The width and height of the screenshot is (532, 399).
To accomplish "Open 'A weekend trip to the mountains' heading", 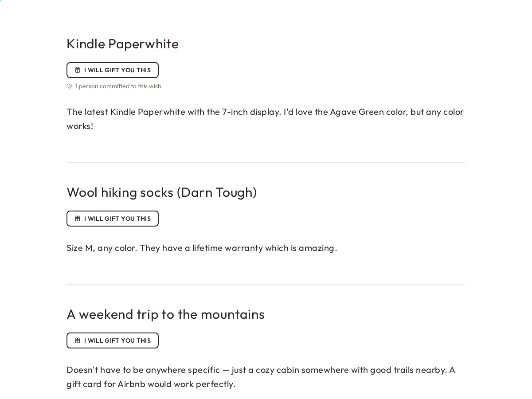I will point(165,314).
